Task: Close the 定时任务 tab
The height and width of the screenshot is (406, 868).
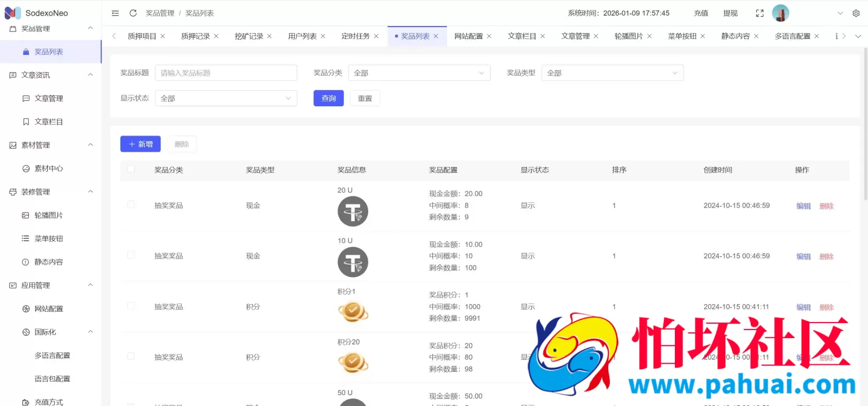Action: 376,36
